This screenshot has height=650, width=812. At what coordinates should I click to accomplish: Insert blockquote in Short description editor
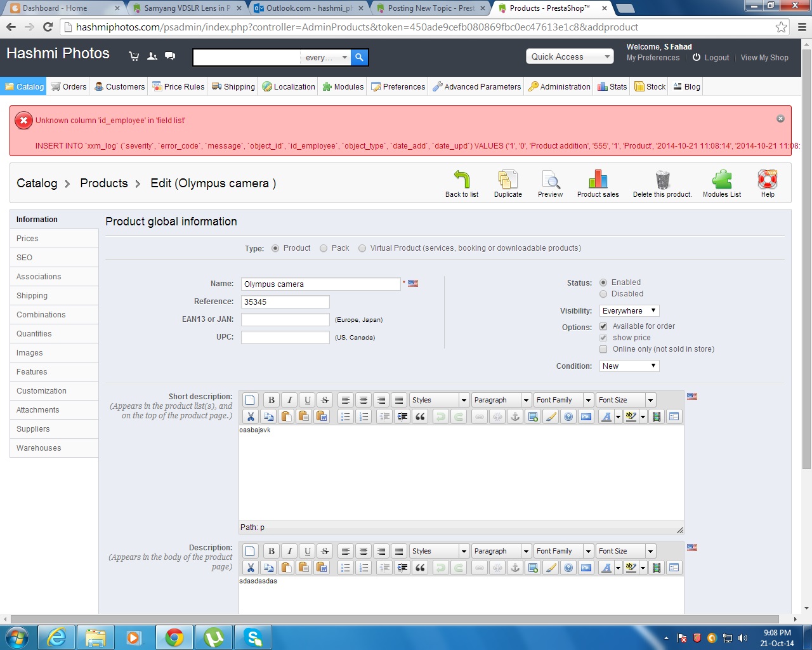click(420, 416)
